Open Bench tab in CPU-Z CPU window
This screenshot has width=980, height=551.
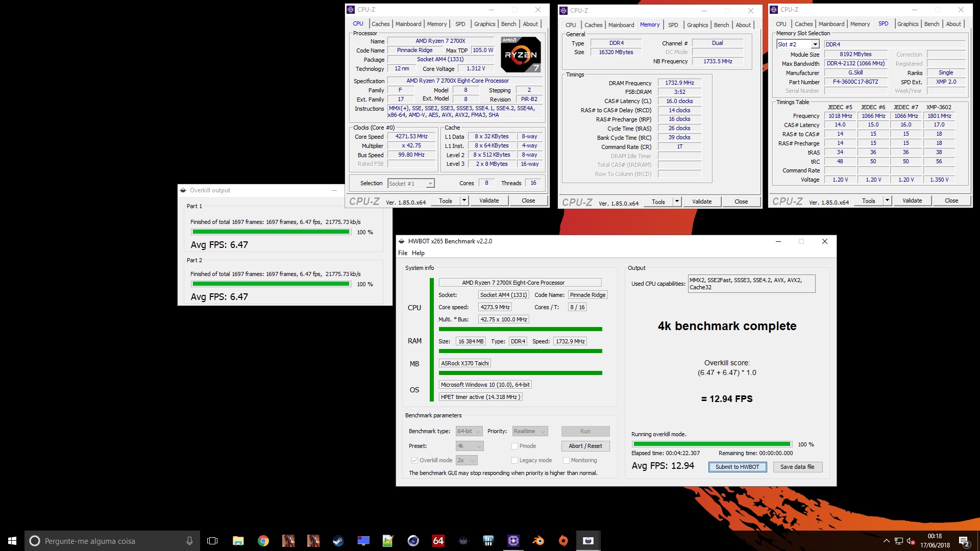508,24
